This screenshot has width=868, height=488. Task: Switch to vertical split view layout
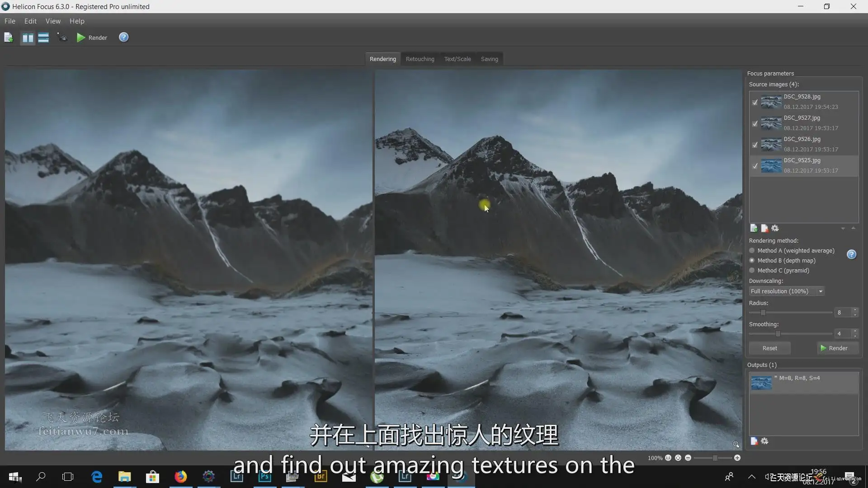(x=28, y=38)
